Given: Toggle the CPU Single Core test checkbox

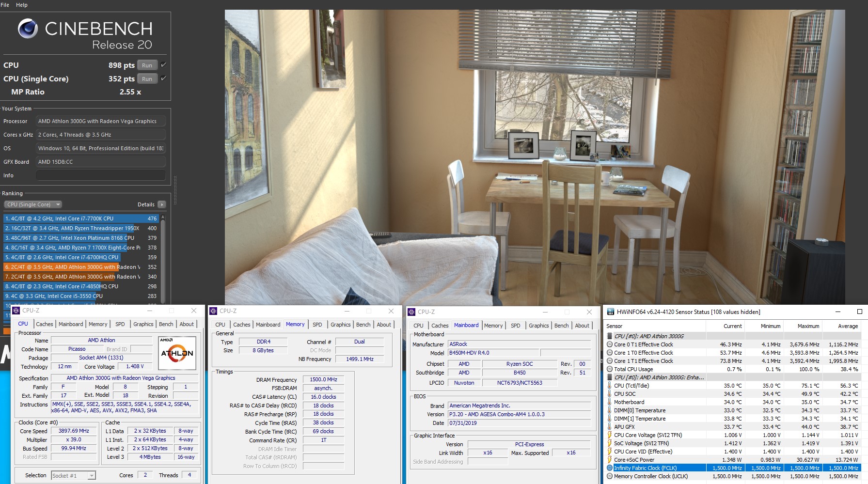Looking at the screenshot, I should (x=163, y=78).
